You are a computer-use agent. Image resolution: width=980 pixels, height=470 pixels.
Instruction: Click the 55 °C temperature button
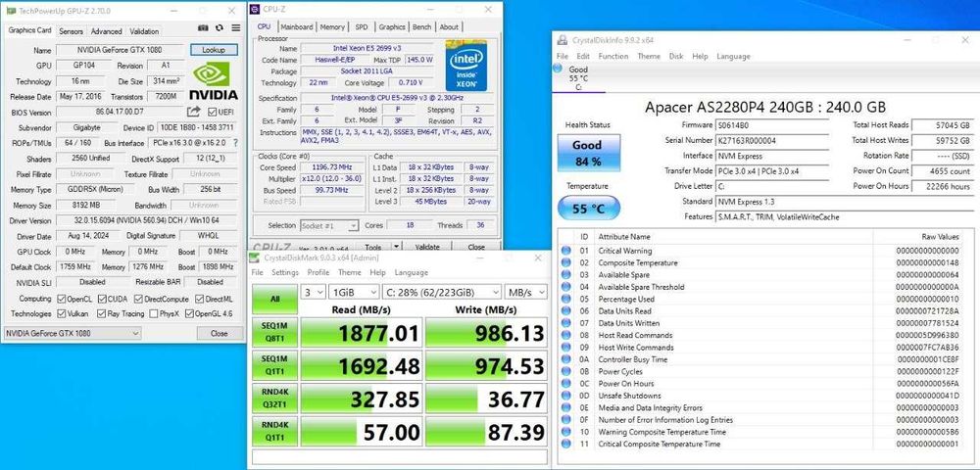click(588, 209)
